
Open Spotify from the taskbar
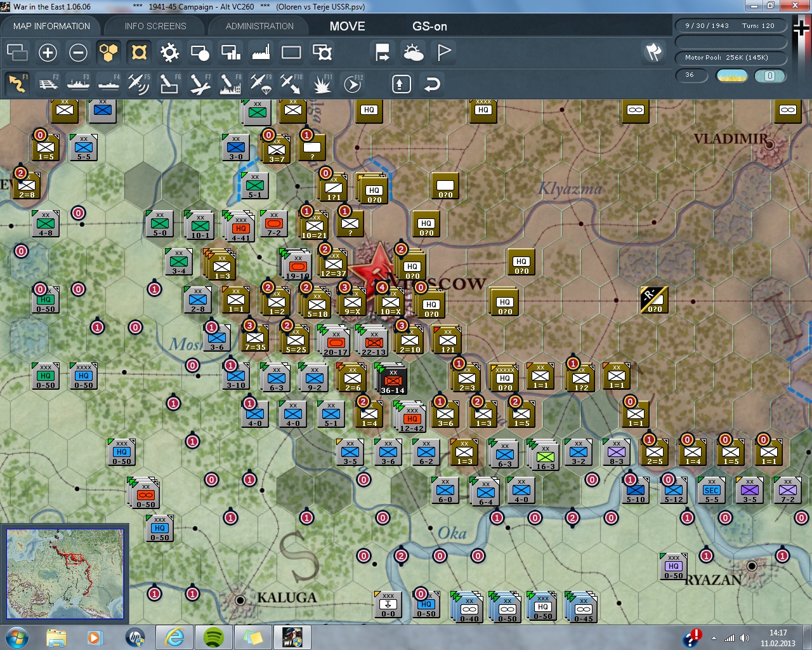(213, 637)
